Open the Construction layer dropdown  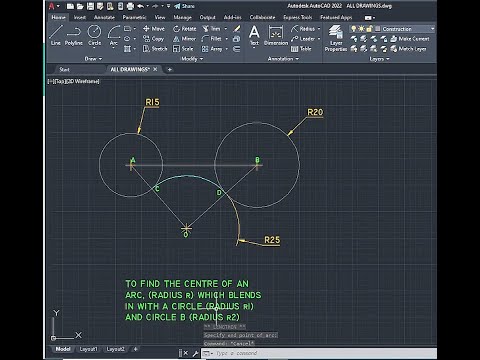tap(432, 29)
